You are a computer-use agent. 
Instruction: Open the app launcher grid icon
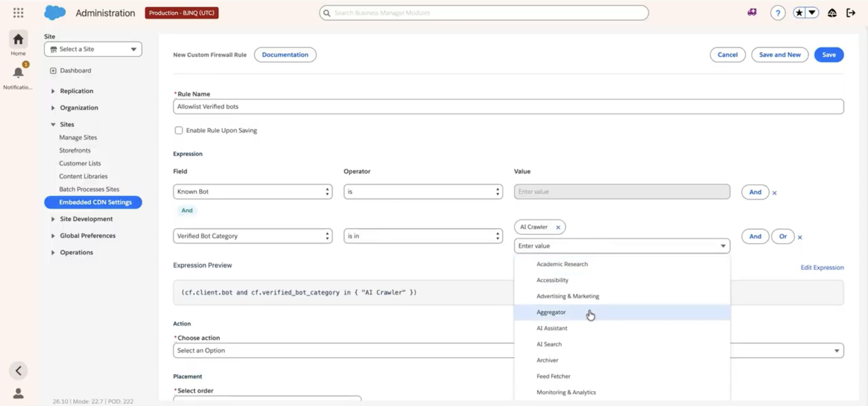click(18, 13)
